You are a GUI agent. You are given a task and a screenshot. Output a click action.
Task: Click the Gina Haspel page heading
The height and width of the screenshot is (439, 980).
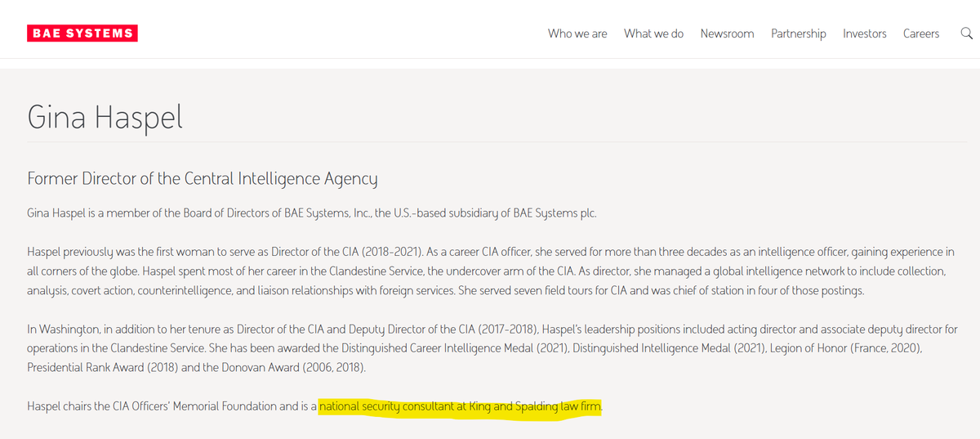(x=105, y=117)
